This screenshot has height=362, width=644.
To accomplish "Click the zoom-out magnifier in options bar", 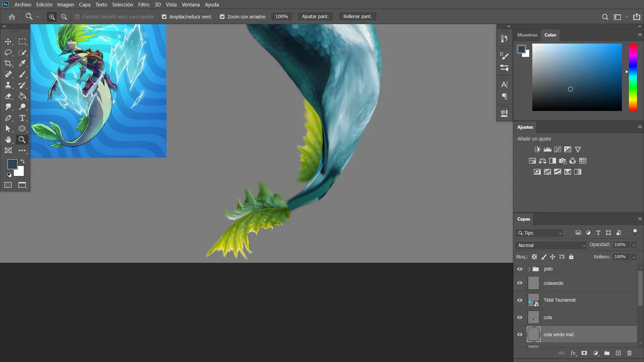I will coord(64,17).
